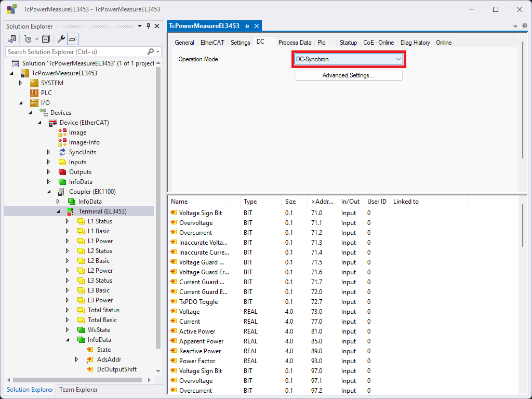Pin the Solution Explorer panel with pushpin
This screenshot has width=532, height=399.
pyautogui.click(x=148, y=26)
